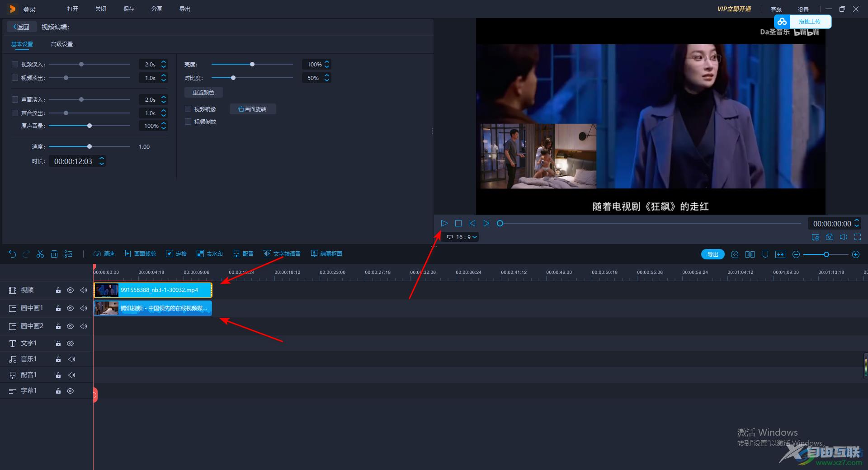Click the 返回 back button
Viewport: 868px width, 470px height.
21,27
